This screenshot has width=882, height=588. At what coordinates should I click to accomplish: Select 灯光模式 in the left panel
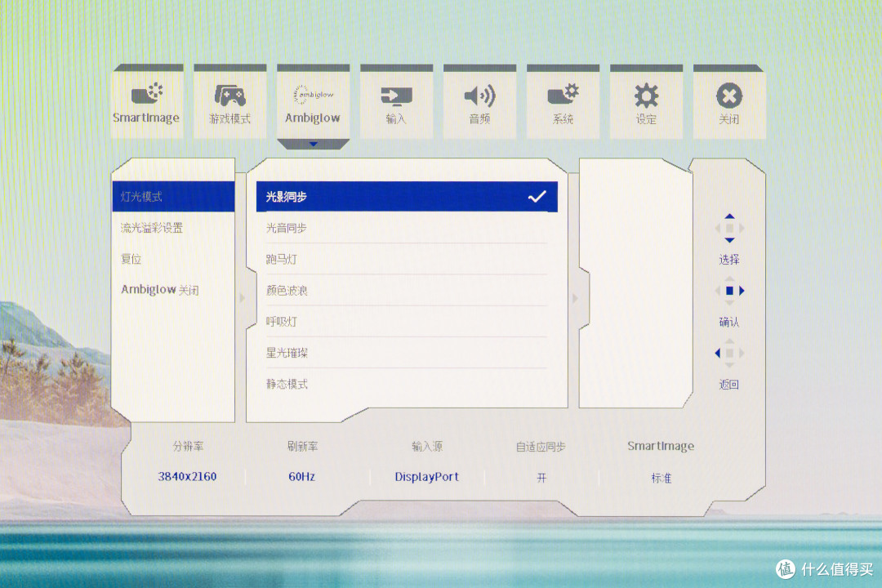pyautogui.click(x=173, y=196)
